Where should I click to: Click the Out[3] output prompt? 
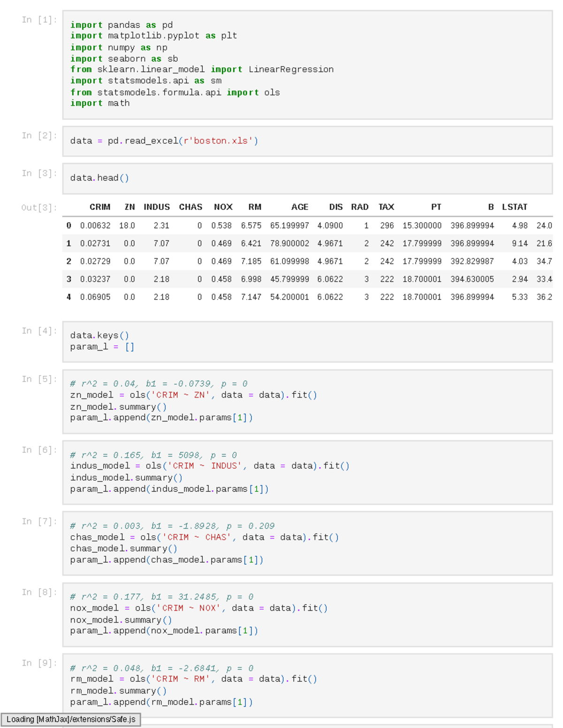tap(39, 208)
